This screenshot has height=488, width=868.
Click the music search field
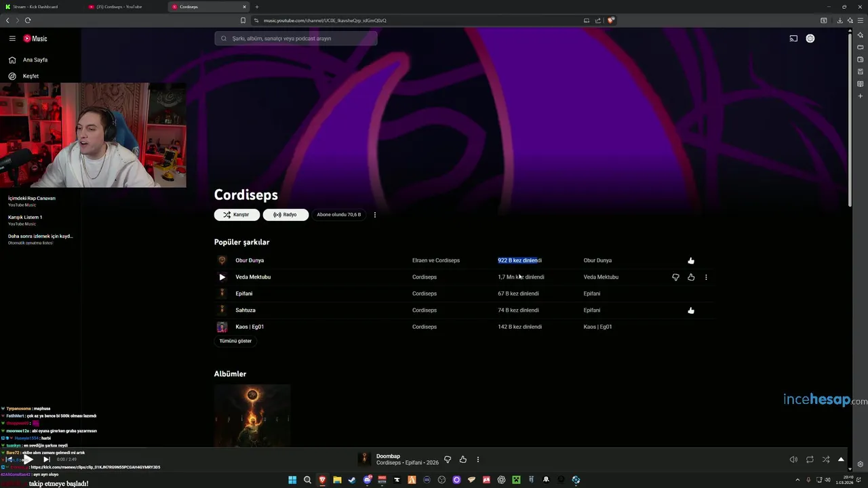click(296, 39)
